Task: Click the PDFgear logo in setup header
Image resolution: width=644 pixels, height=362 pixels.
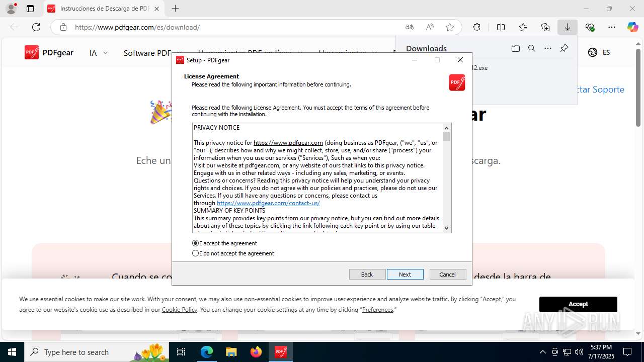Action: point(457,82)
